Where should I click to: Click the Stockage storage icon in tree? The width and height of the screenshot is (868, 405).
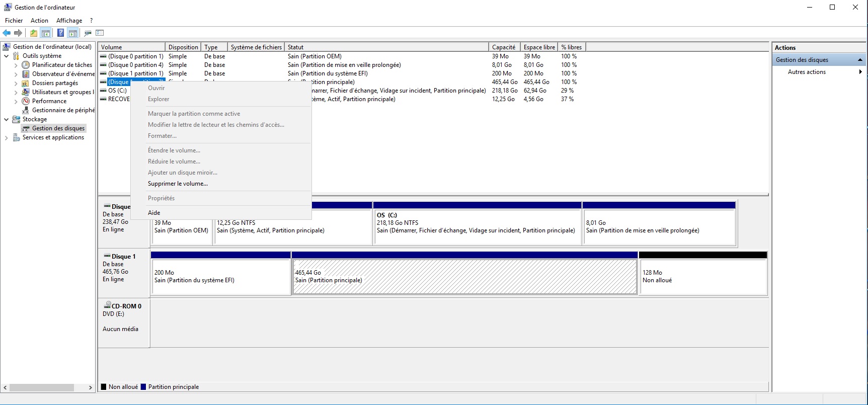point(17,119)
